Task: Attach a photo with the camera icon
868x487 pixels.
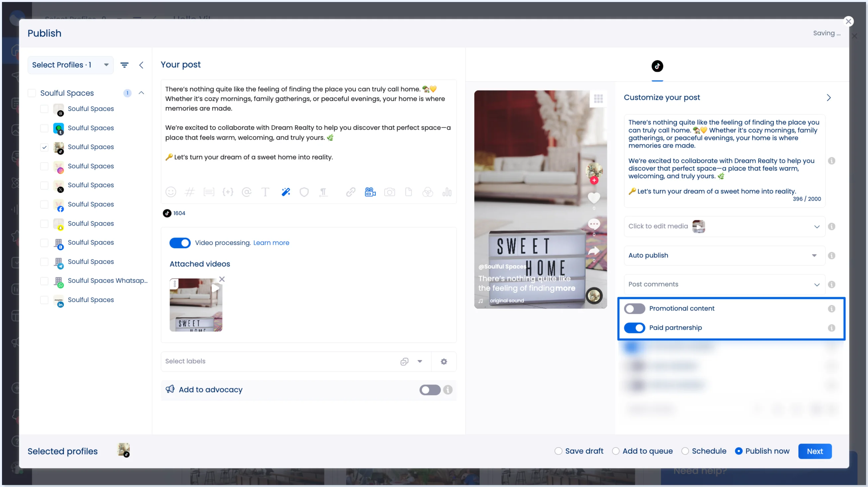Action: (x=389, y=192)
